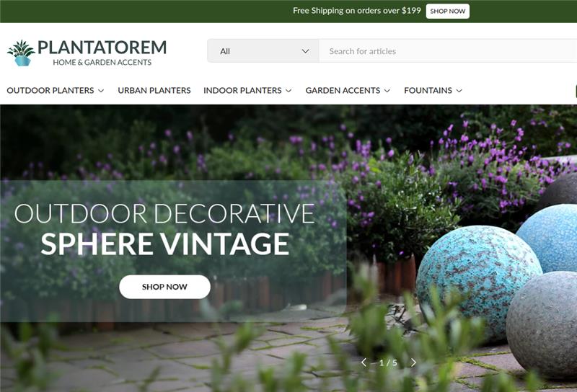Open the Urban Planters page
The image size is (577, 392).
154,91
